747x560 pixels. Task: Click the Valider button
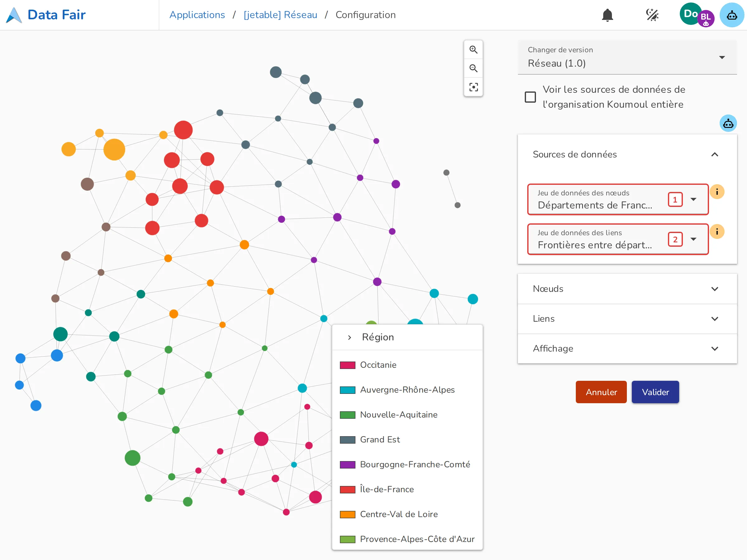(x=655, y=392)
